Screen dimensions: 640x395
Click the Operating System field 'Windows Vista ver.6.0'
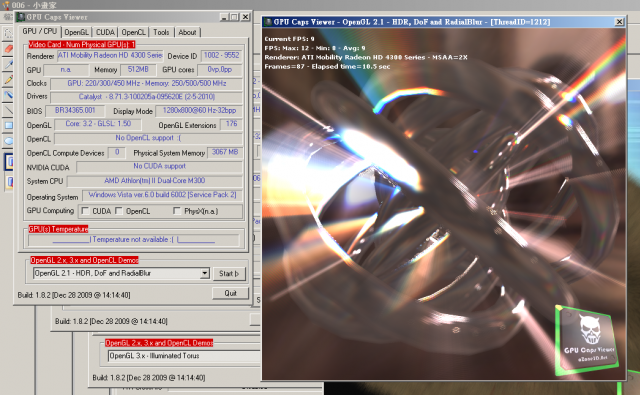(162, 195)
